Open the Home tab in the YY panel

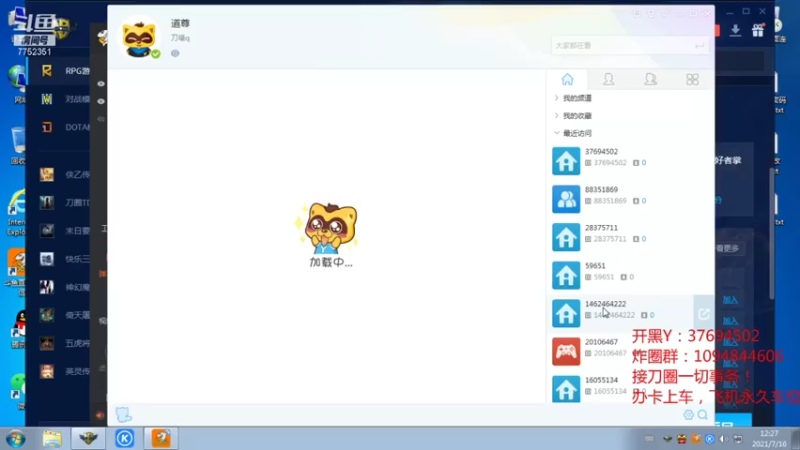(567, 79)
